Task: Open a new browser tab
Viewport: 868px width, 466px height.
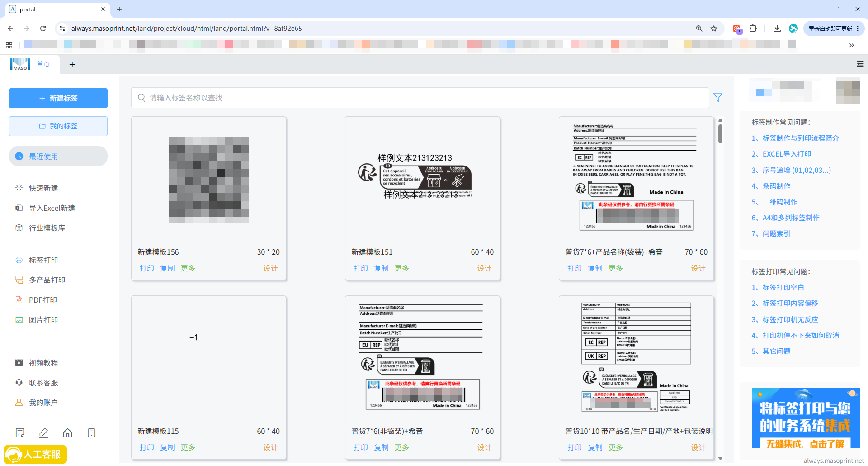Action: 119,9
